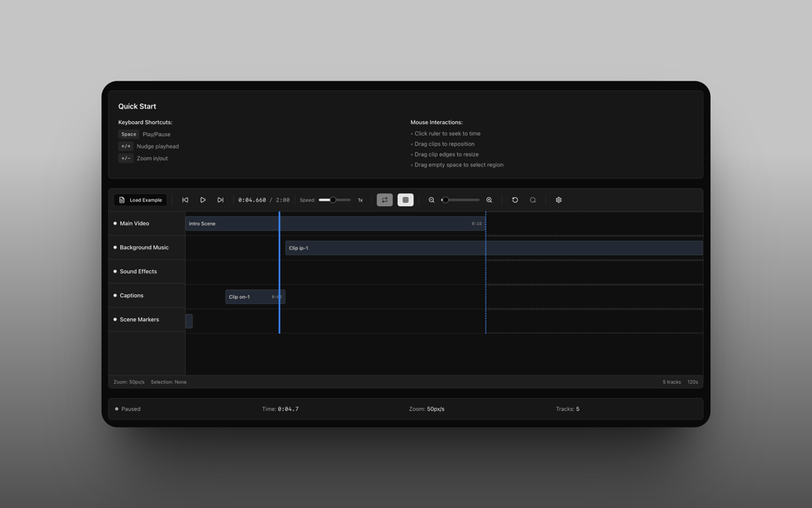Click the '120s' duration footer text
This screenshot has width=812, height=508.
tap(693, 382)
